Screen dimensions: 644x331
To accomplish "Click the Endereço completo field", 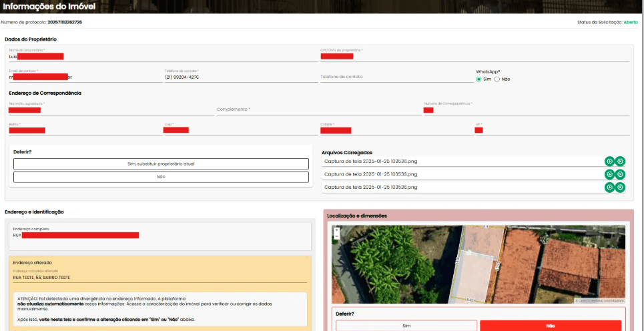I will [160, 236].
